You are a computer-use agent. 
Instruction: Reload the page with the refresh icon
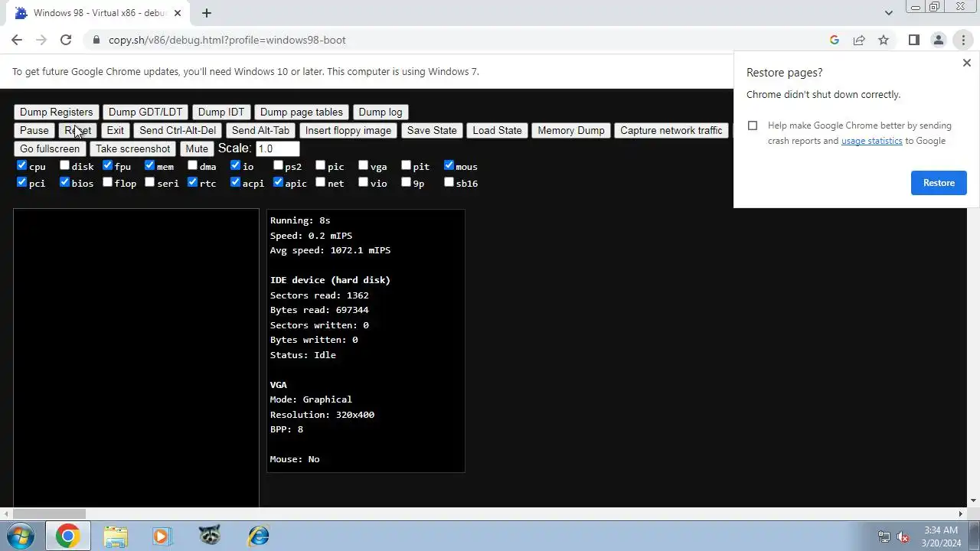[66, 40]
